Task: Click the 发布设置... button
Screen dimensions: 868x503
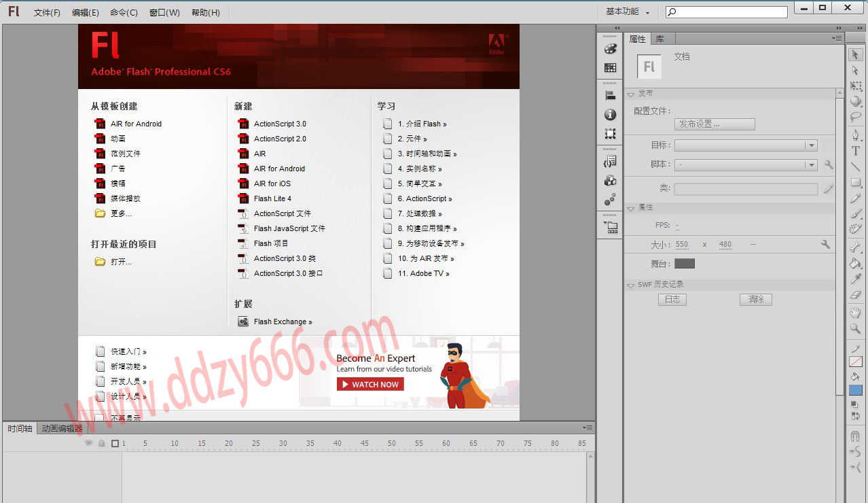Action: click(715, 124)
